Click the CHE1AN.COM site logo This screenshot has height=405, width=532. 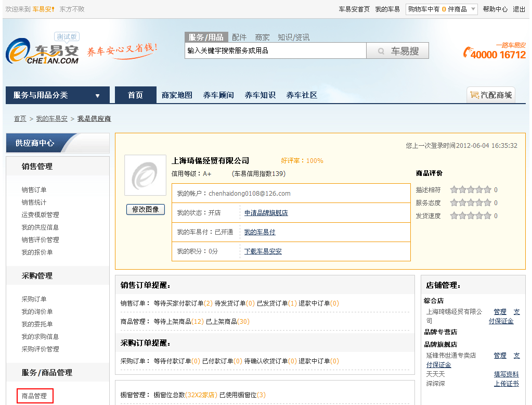[43, 51]
